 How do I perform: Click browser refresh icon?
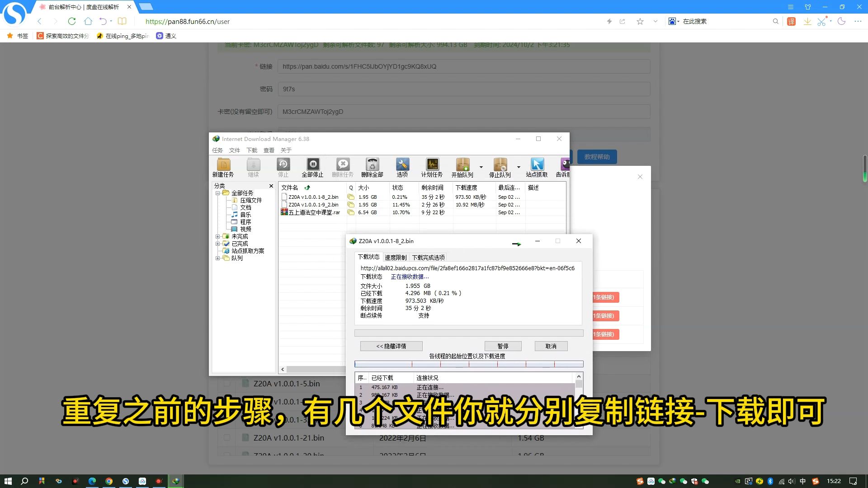pos(72,21)
